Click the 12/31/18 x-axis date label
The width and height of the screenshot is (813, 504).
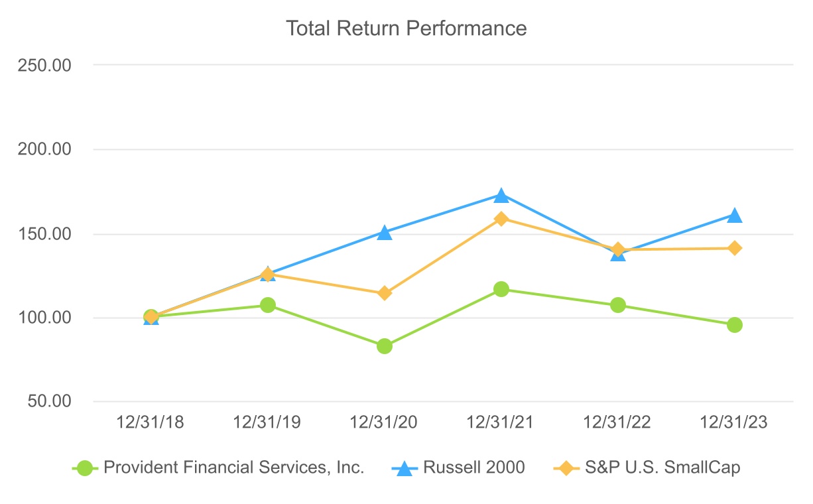pyautogui.click(x=151, y=423)
